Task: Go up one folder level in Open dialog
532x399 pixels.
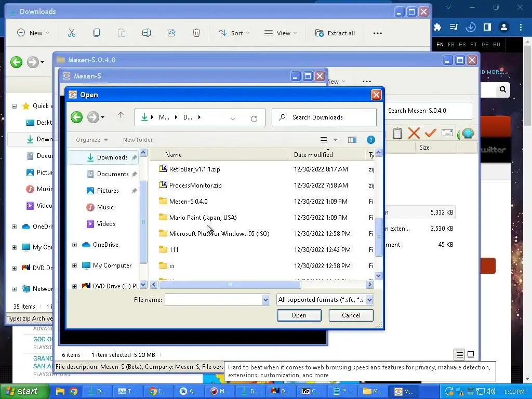Action: click(121, 115)
